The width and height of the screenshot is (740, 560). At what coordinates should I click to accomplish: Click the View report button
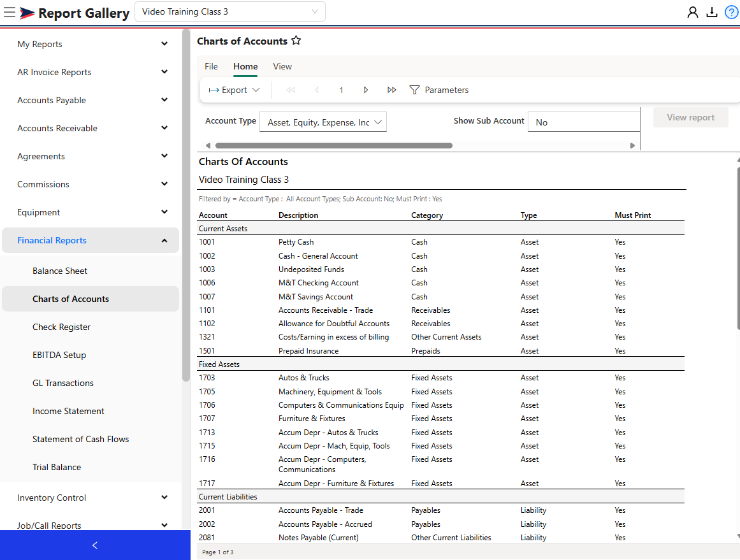pyautogui.click(x=690, y=117)
